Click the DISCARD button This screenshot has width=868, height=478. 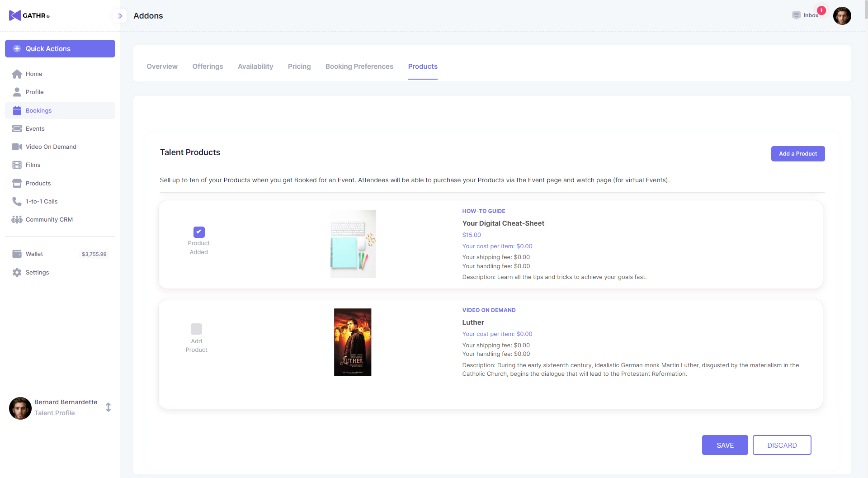[x=782, y=445]
